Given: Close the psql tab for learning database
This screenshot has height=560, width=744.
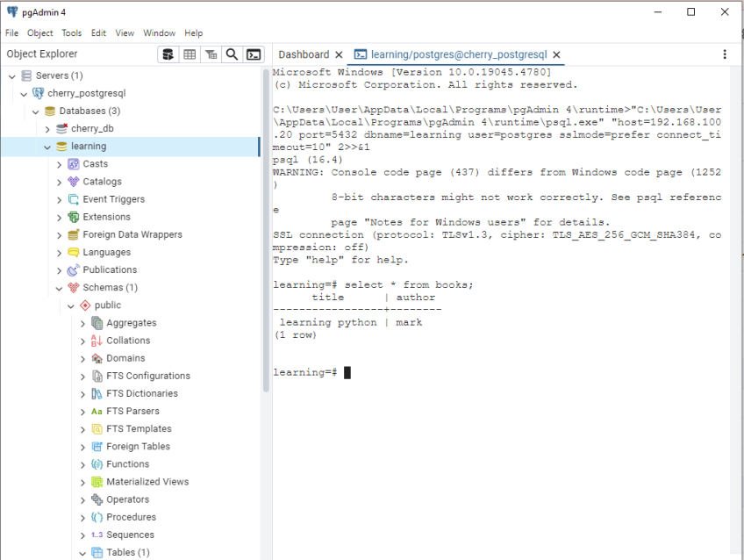Looking at the screenshot, I should click(556, 54).
